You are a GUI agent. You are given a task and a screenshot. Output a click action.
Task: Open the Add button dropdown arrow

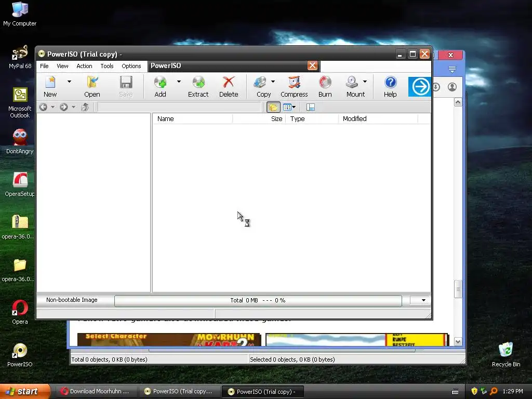tap(179, 82)
